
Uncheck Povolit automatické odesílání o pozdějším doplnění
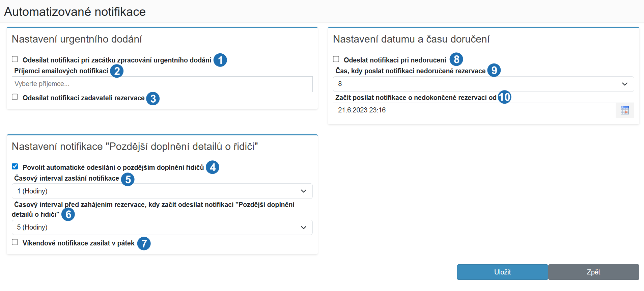click(15, 166)
